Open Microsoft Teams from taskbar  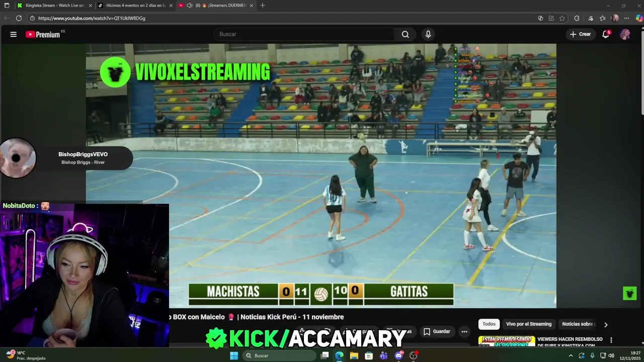(x=384, y=355)
